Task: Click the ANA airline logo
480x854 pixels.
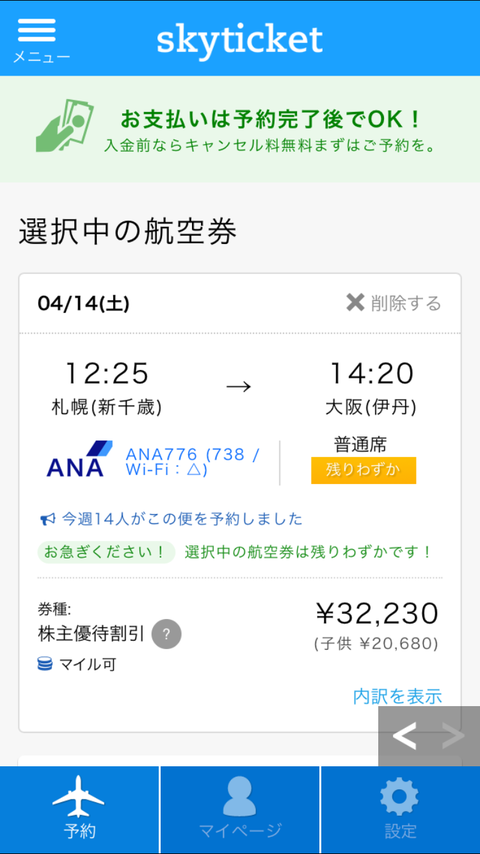Action: (80, 459)
